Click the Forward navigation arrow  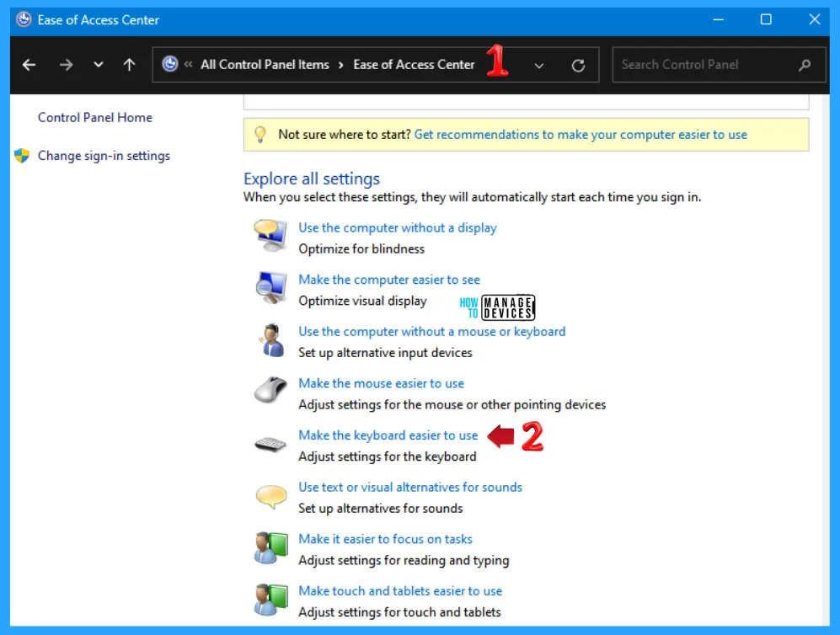coord(66,65)
